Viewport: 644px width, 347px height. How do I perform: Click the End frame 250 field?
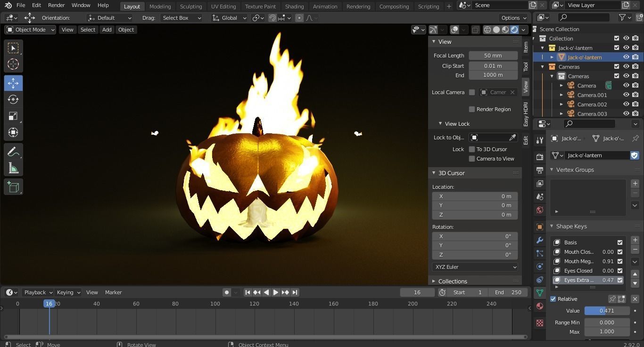(x=508, y=292)
